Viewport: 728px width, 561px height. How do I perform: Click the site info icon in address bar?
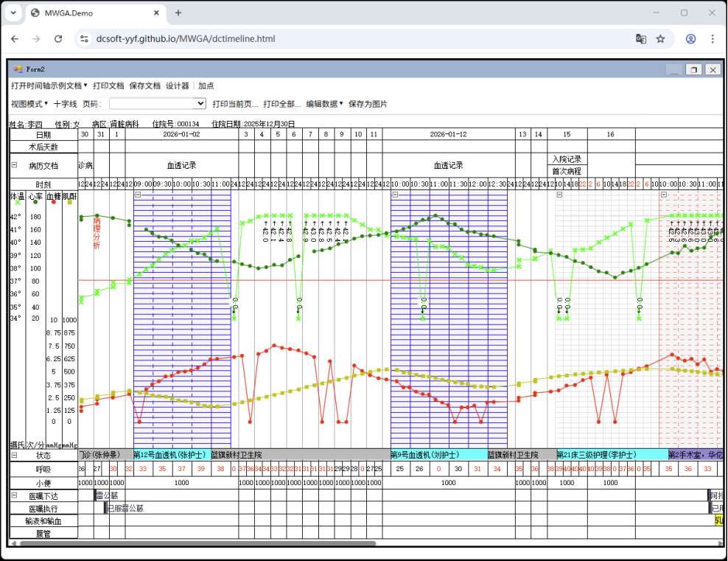[84, 39]
